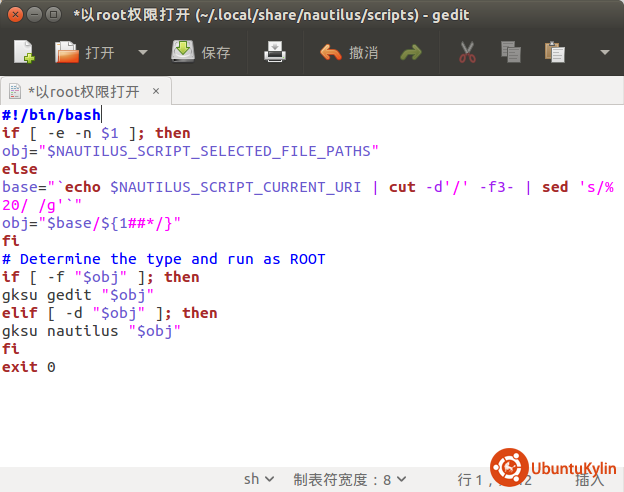Close the gedit window

point(13,15)
